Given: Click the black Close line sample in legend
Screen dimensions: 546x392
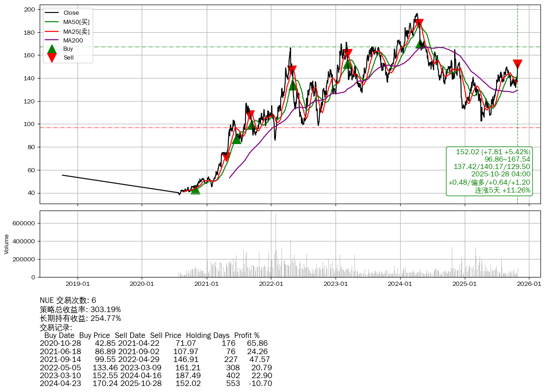Looking at the screenshot, I should click(52, 13).
